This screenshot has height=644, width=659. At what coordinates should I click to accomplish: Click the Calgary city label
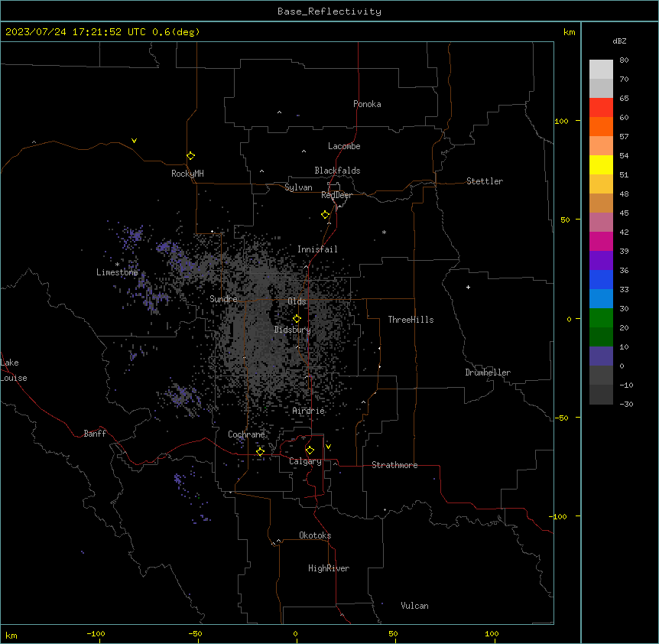point(305,461)
